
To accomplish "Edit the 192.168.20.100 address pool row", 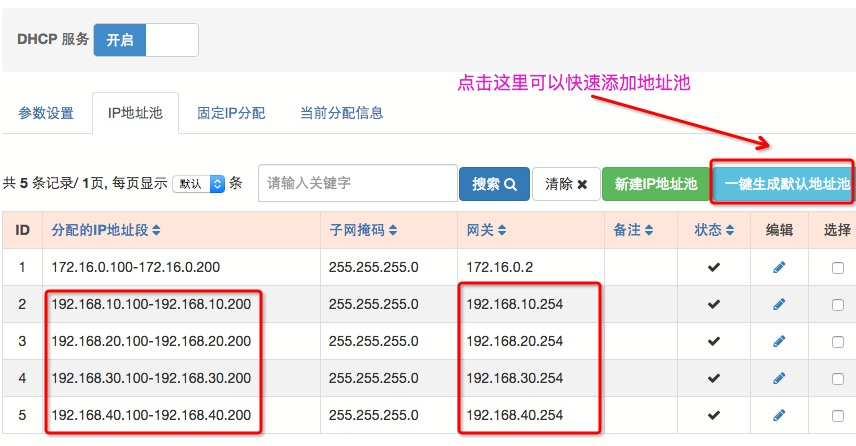I will (779, 341).
